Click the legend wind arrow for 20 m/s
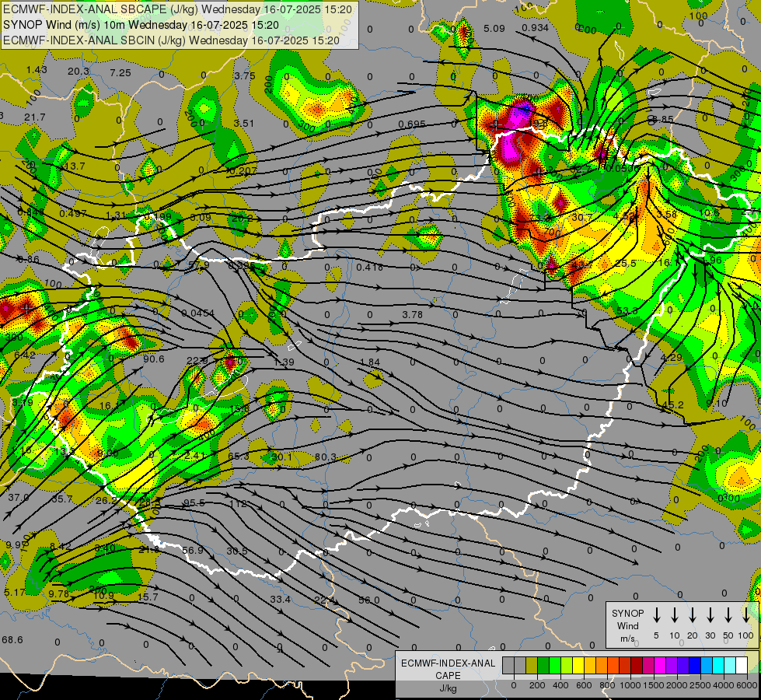Screen dimensions: 761x700 pyautogui.click(x=692, y=615)
